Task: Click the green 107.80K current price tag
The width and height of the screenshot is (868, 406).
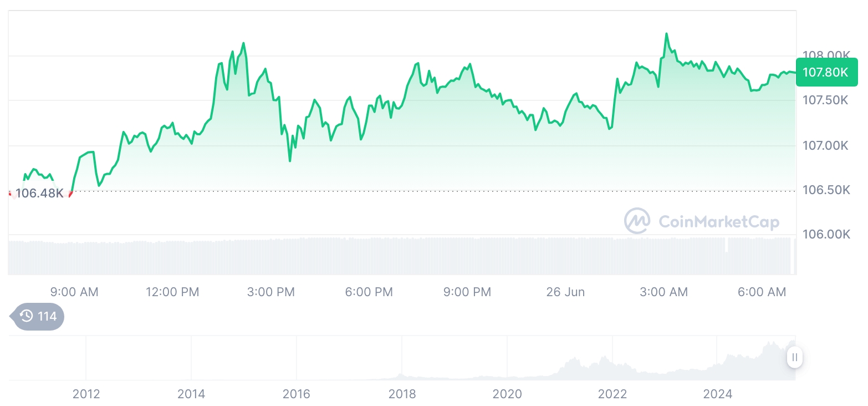Action: point(826,72)
